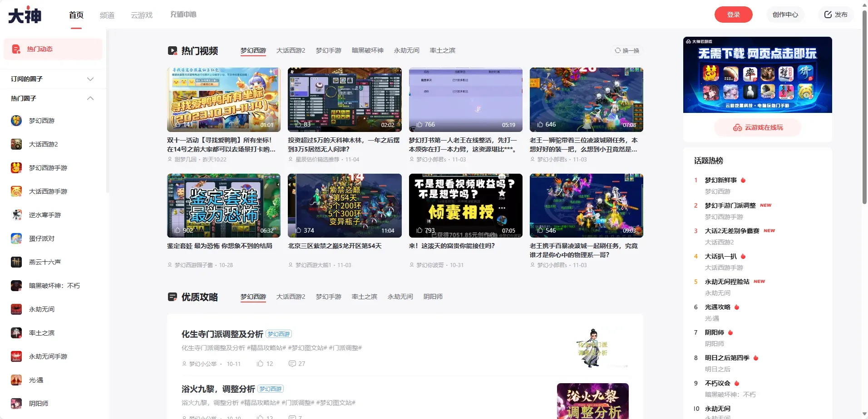Click the 无需下载 网页点击即玩 banner

click(x=757, y=75)
